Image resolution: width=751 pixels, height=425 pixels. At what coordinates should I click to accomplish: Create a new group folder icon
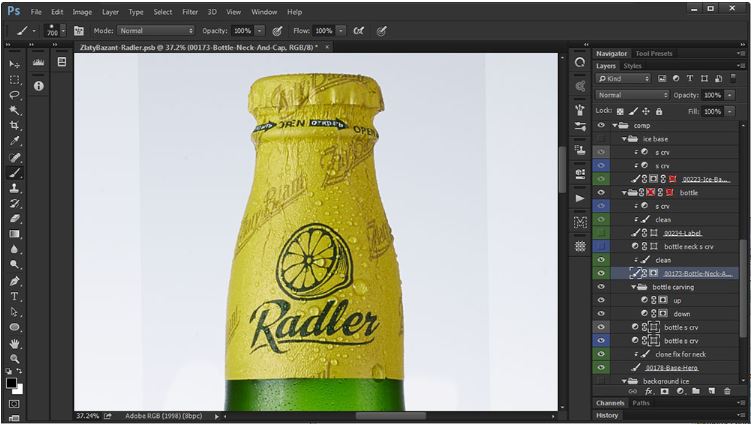click(696, 391)
